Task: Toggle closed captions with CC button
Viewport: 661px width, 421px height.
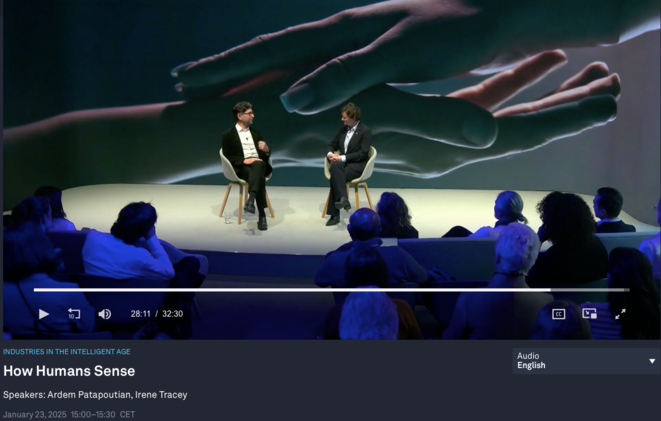Action: [x=559, y=314]
